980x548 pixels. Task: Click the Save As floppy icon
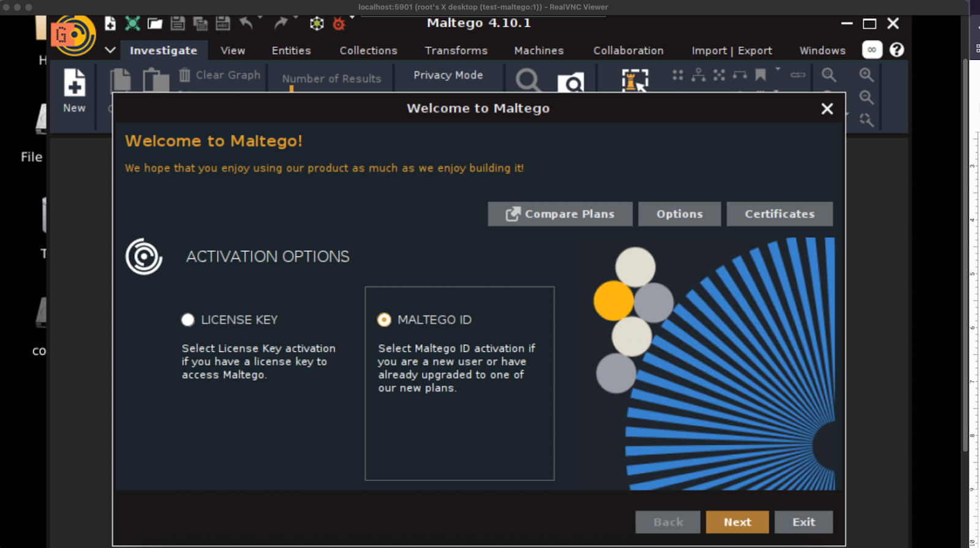pos(223,23)
